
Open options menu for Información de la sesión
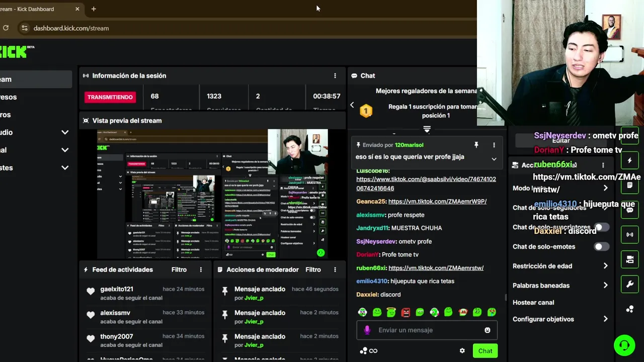[x=335, y=75]
